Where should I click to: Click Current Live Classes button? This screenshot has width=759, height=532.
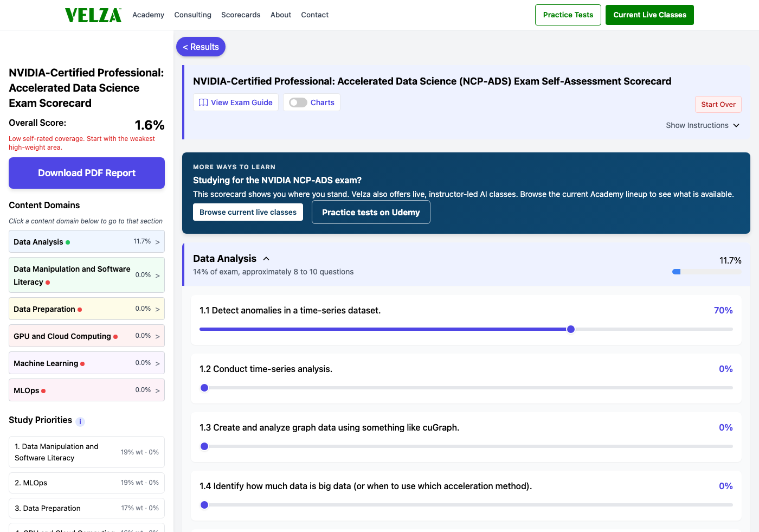(649, 15)
